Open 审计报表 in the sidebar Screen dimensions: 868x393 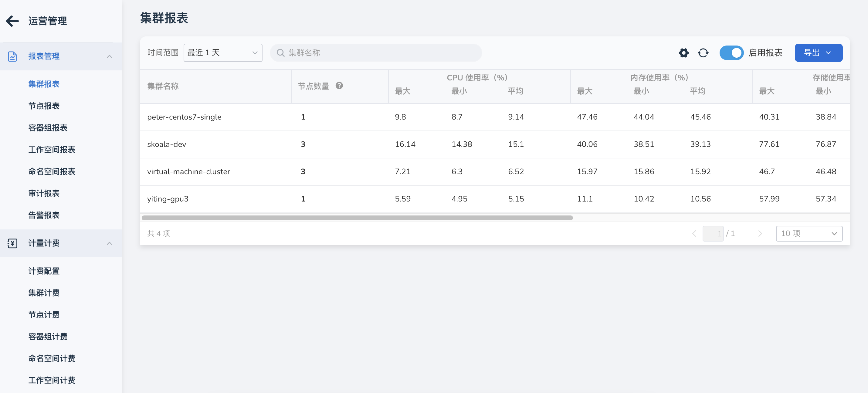click(44, 194)
